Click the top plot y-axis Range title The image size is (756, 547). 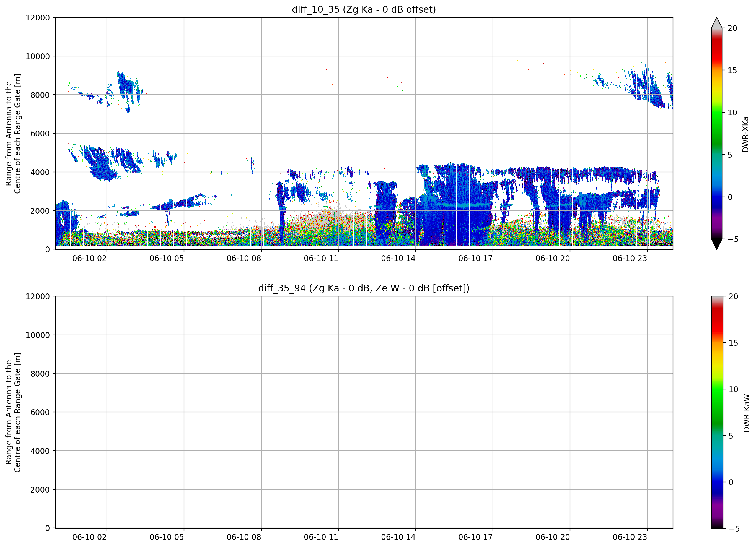click(13, 134)
